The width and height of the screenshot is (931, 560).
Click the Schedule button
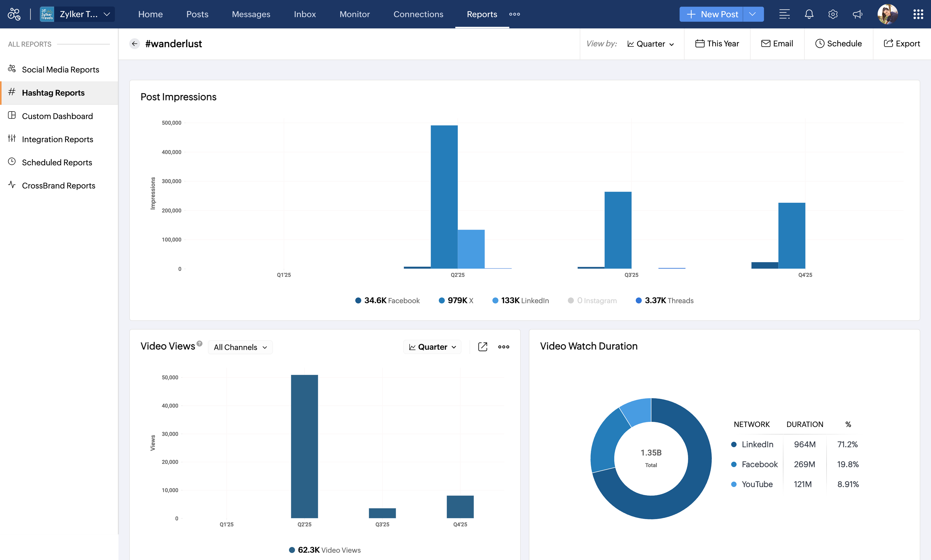[839, 44]
